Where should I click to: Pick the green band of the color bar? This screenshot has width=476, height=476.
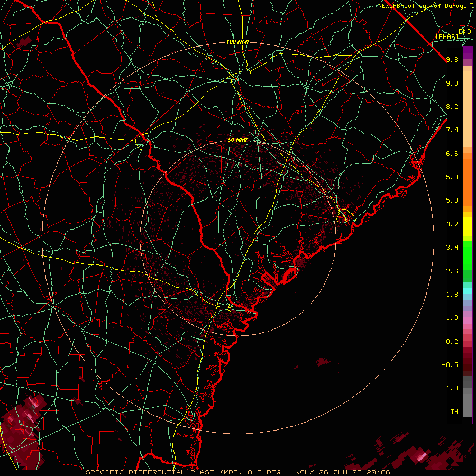(x=467, y=255)
